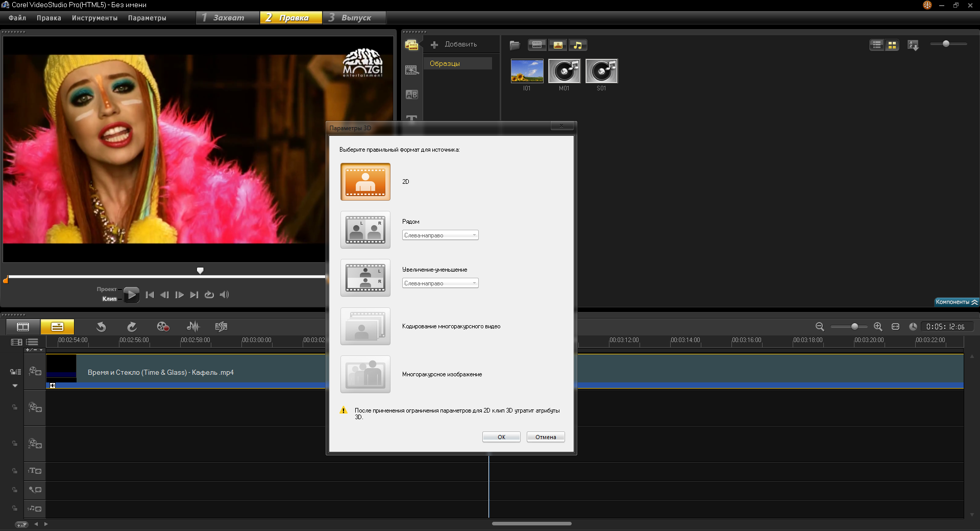The height and width of the screenshot is (531, 980).
Task: Click the photo filter icon in library
Action: tap(558, 45)
